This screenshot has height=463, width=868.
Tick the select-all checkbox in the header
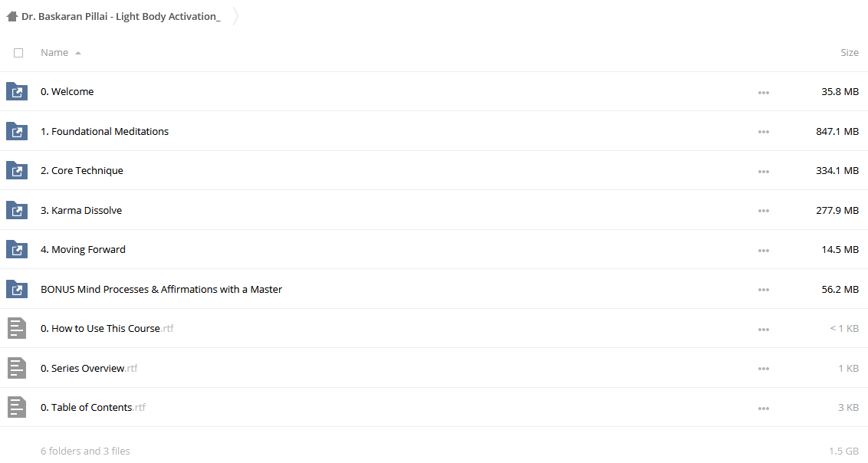[18, 53]
